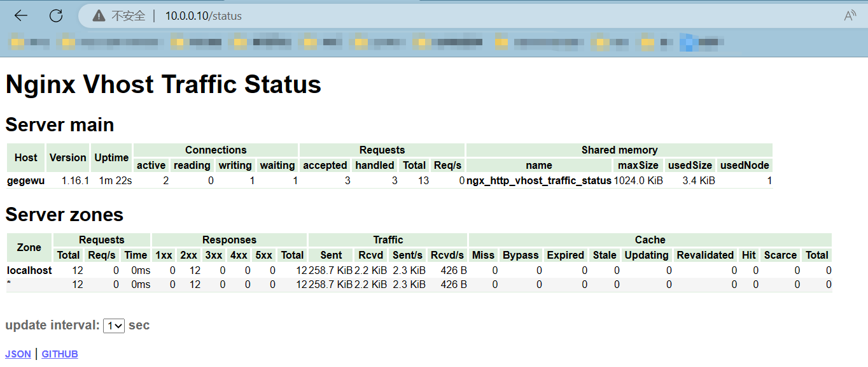Click the Connections column group header

(216, 150)
